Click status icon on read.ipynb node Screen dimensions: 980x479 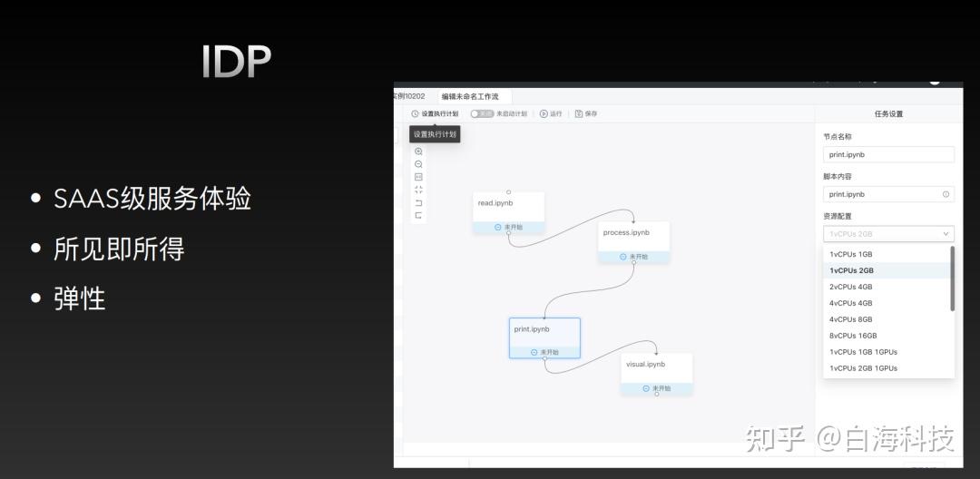pos(498,228)
